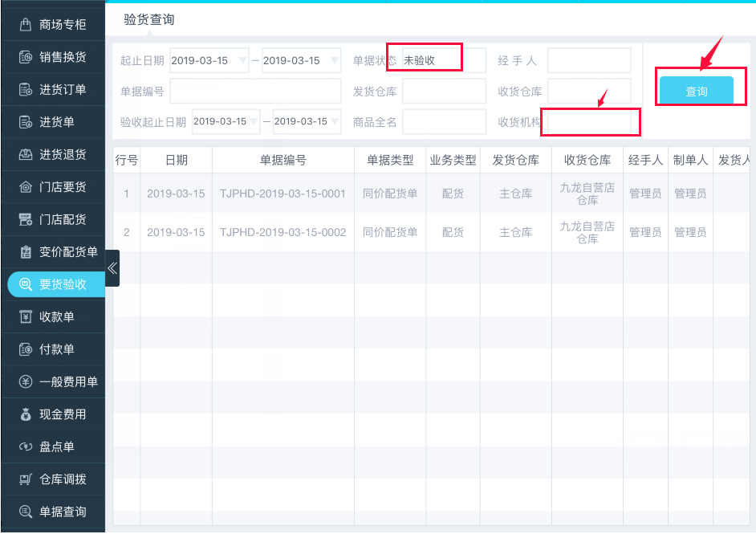Click the 日期 column header
The image size is (756, 534).
pyautogui.click(x=177, y=160)
